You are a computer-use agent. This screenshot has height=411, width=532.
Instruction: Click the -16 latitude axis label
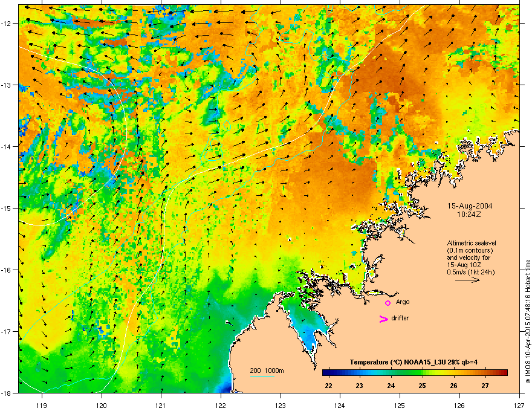[7, 270]
